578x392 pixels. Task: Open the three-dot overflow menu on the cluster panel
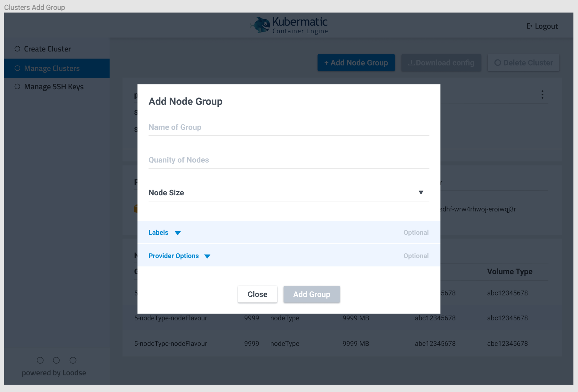tap(542, 95)
